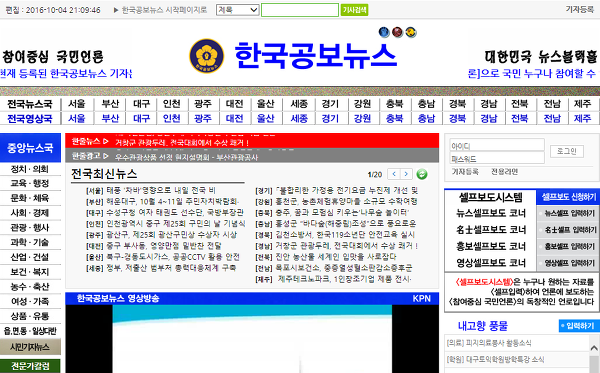Click the 패스워드 login input field
Viewport: 600px width, 373px height.
click(497, 158)
